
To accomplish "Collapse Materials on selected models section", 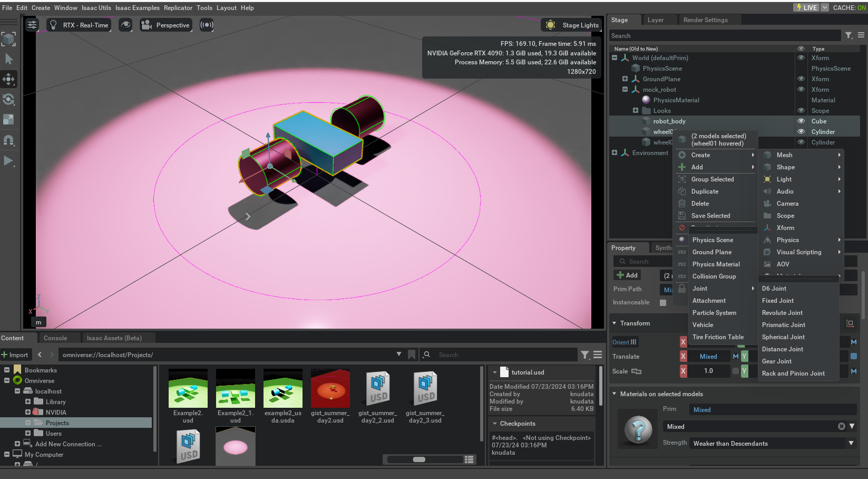I will [x=615, y=394].
